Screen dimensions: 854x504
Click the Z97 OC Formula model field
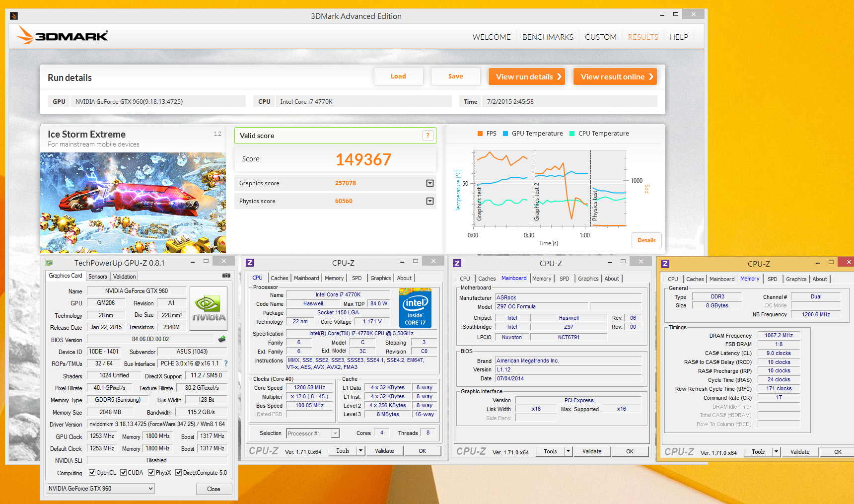542,306
